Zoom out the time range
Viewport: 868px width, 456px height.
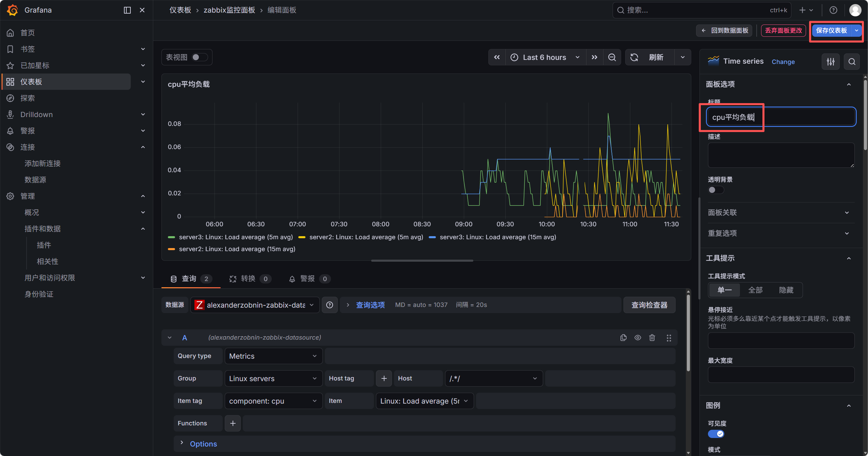[612, 57]
